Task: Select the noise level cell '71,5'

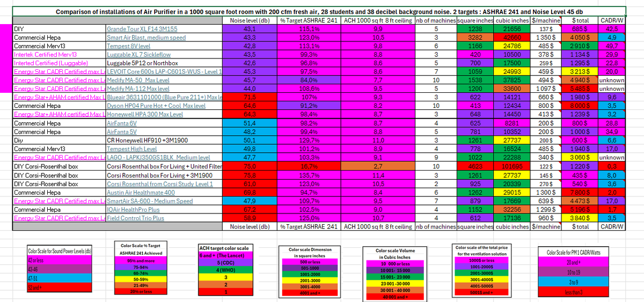Action: (250, 97)
